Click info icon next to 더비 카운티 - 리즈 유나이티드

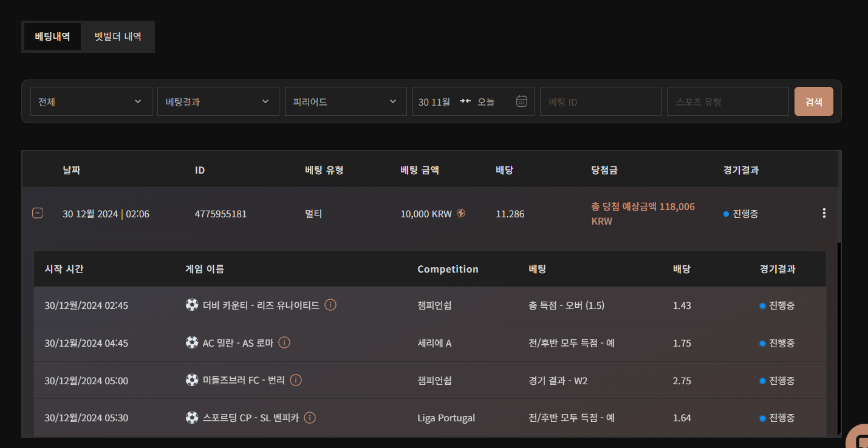tap(330, 305)
